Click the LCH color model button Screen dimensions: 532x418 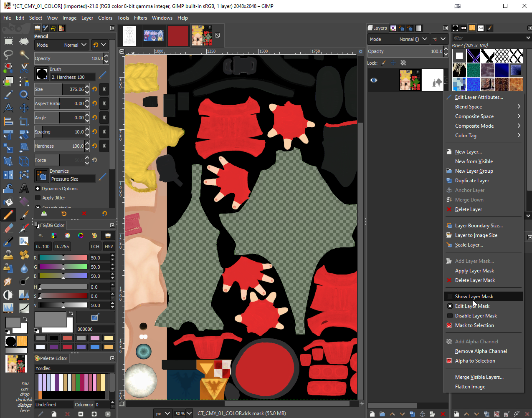tap(95, 247)
